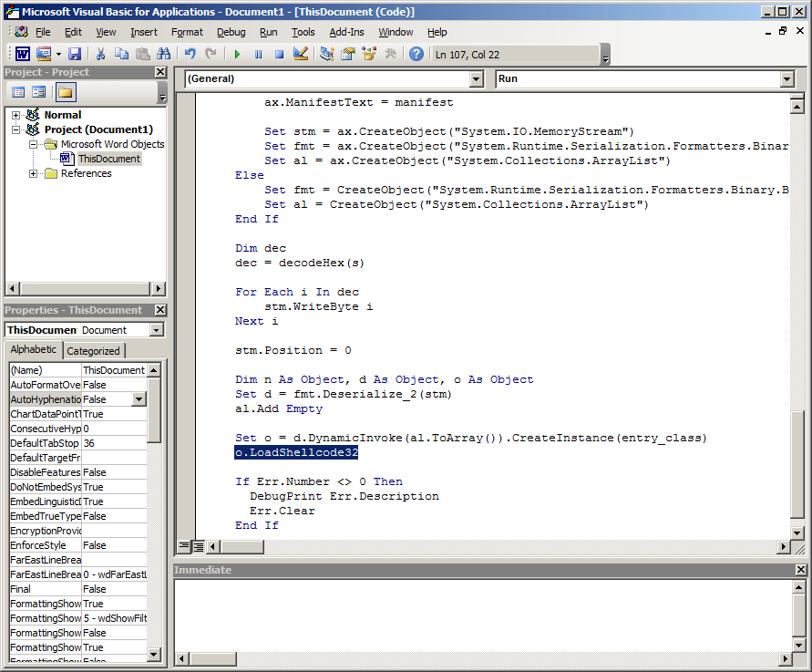Click the Properties Window toolbar icon

click(348, 54)
